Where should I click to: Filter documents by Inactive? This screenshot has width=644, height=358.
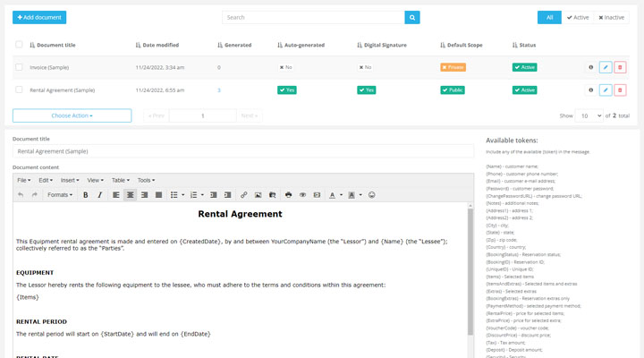coord(611,17)
